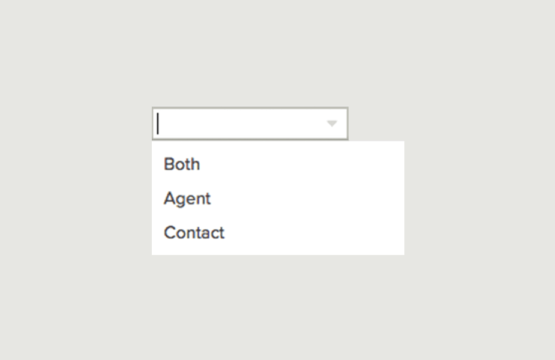This screenshot has width=555, height=360.
Task: Click the Both text in the popup
Action: (182, 164)
